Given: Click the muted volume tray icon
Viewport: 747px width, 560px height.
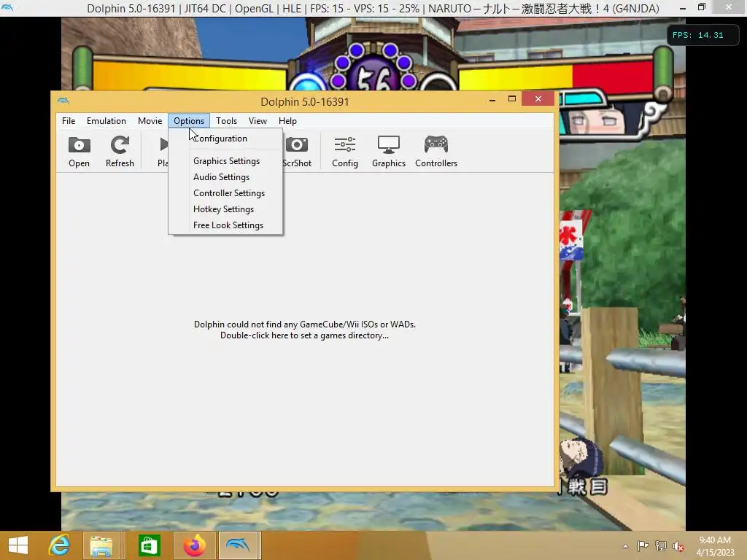Looking at the screenshot, I should 678,546.
